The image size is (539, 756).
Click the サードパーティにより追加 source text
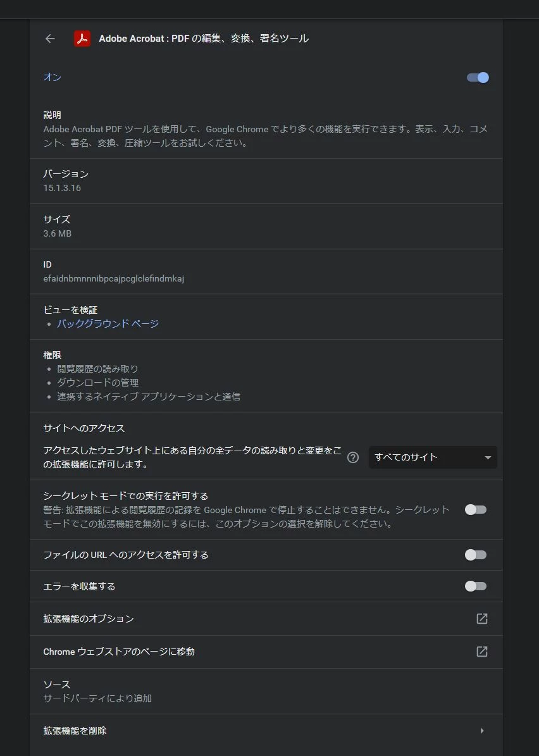pos(97,698)
